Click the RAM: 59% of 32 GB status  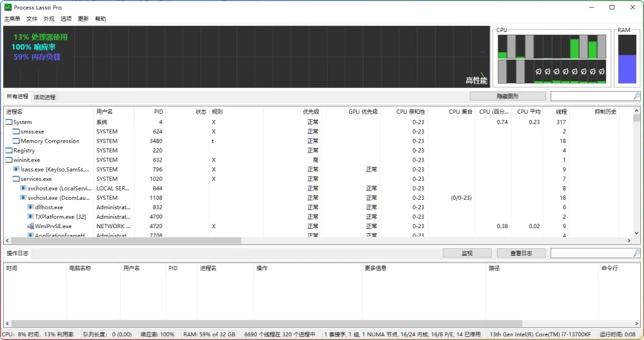click(209, 334)
